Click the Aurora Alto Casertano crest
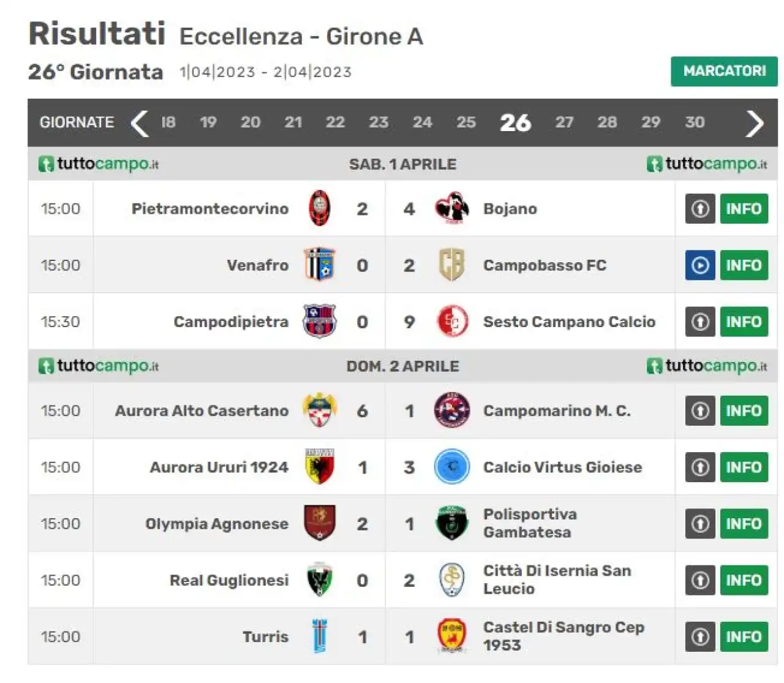784x683 pixels. click(x=320, y=410)
